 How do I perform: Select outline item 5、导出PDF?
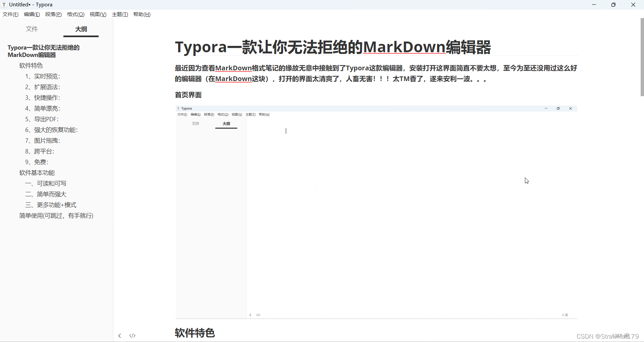(42, 119)
